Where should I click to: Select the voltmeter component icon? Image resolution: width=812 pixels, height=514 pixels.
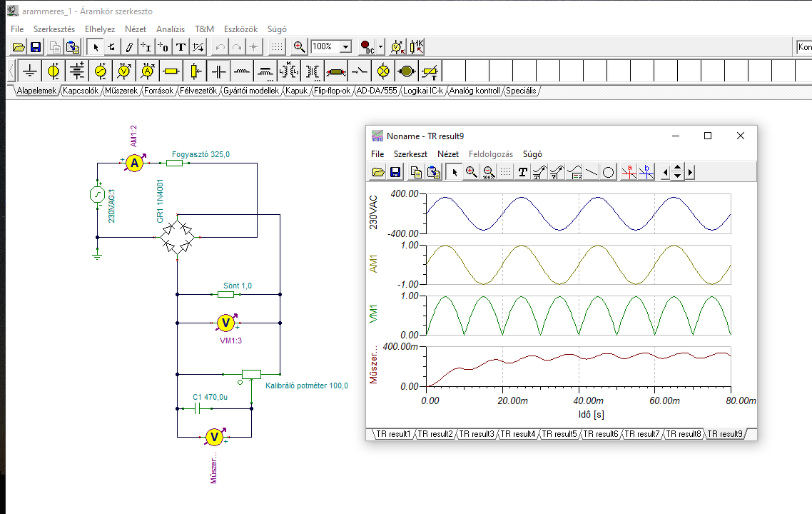pyautogui.click(x=123, y=71)
